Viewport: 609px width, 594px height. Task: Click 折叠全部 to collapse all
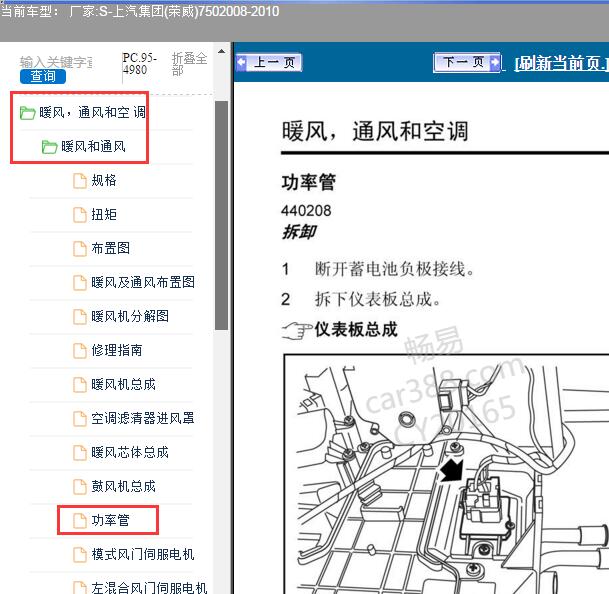(190, 64)
